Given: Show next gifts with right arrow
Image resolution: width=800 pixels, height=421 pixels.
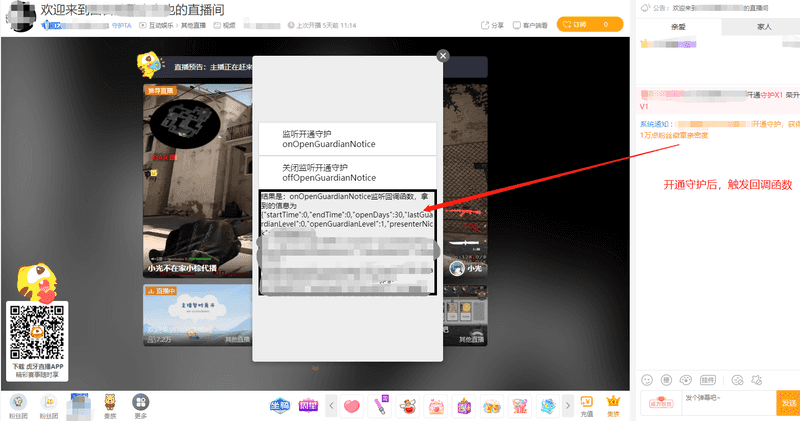Looking at the screenshot, I should 567,406.
